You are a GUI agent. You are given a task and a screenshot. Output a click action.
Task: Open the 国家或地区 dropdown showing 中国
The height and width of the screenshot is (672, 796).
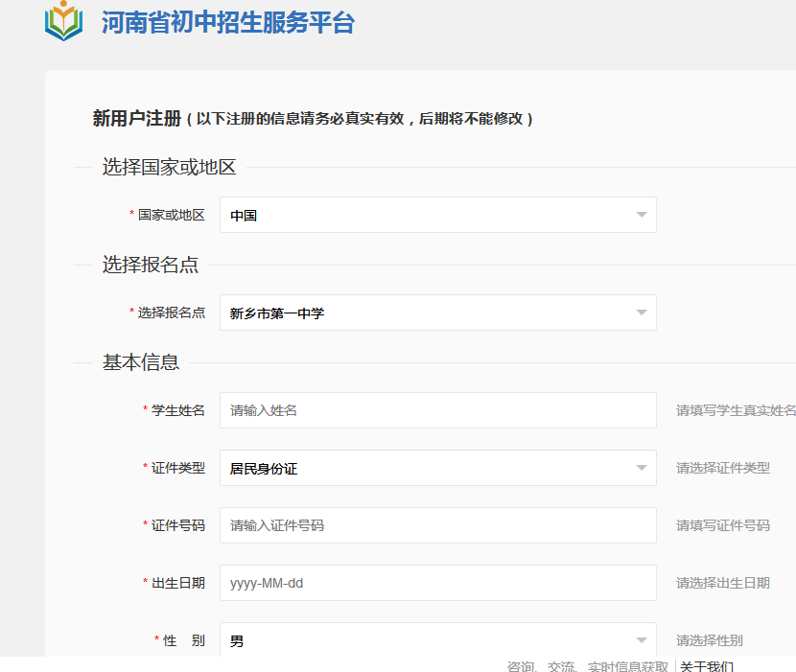coord(427,215)
